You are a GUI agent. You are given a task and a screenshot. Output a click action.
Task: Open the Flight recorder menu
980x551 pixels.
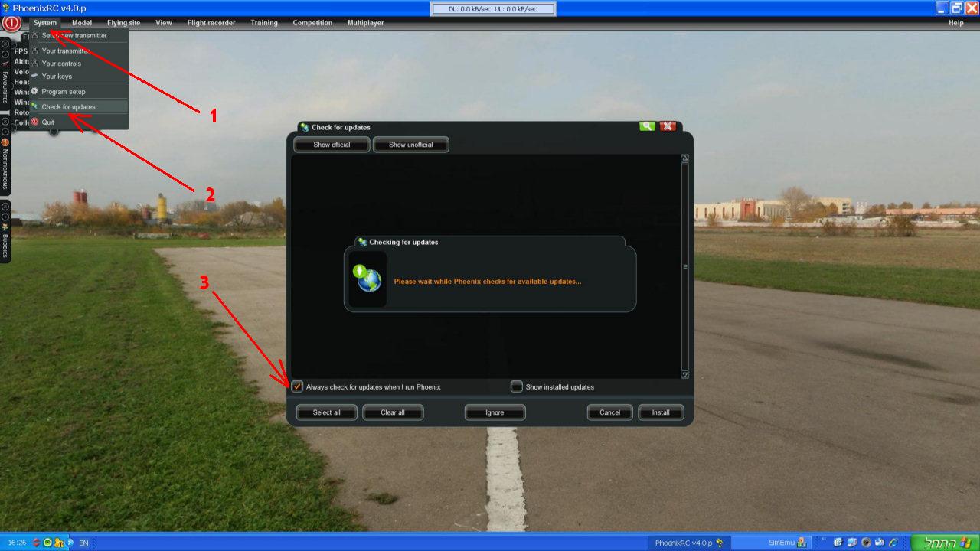(211, 23)
